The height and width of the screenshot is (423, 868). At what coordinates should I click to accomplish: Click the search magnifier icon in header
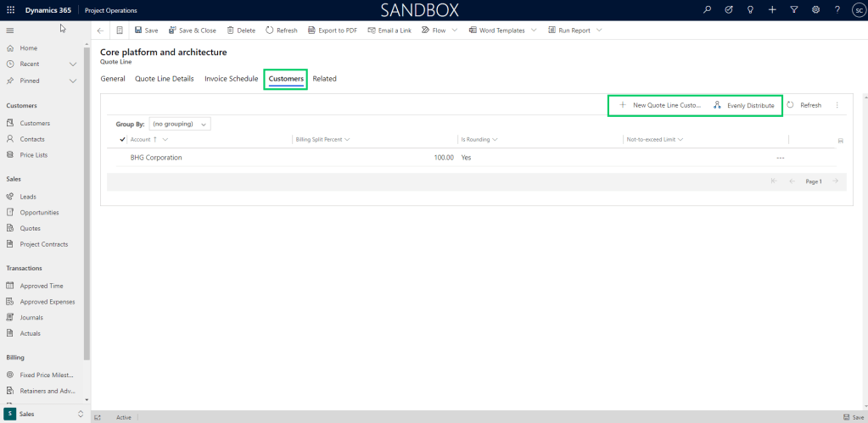coord(708,10)
